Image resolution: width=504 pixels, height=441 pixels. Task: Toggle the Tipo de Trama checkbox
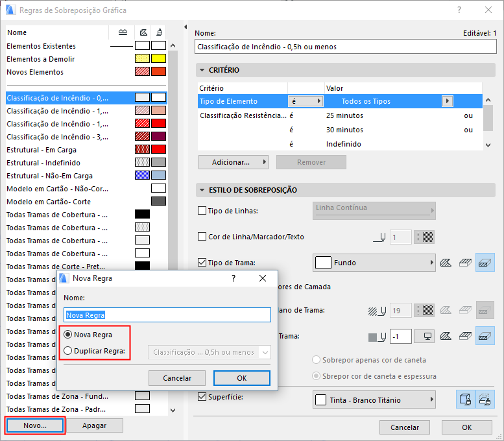[202, 263]
